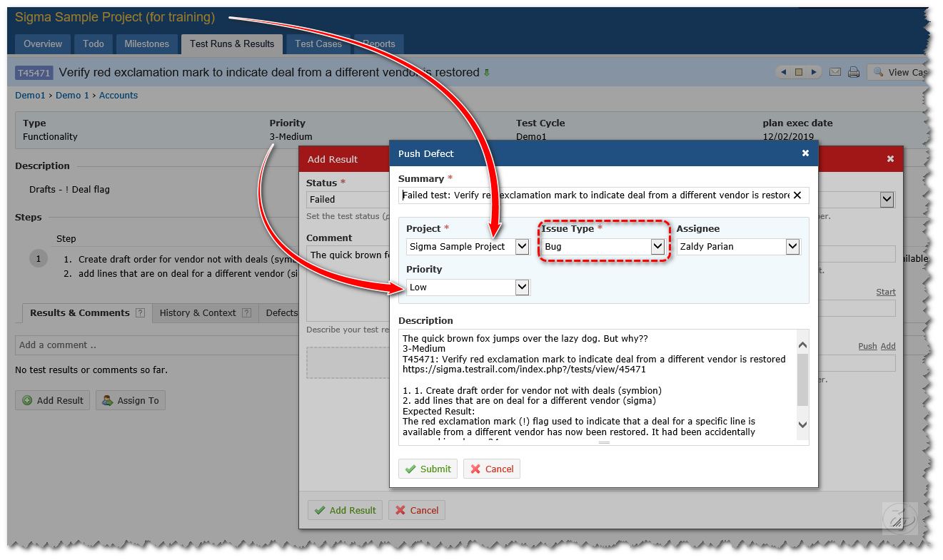Click the Start link in Add Result
This screenshot has height=560, width=943.
pyautogui.click(x=886, y=292)
